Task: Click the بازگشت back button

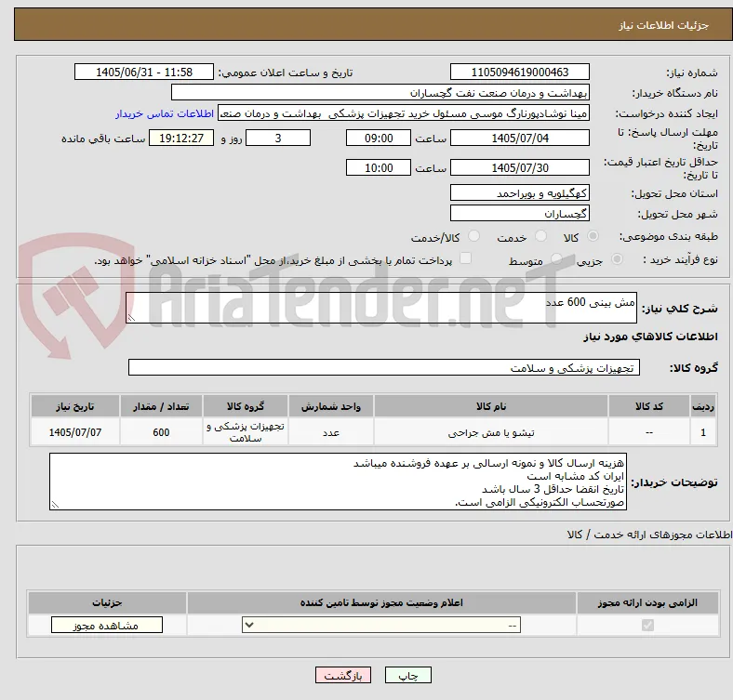Action: 343,675
